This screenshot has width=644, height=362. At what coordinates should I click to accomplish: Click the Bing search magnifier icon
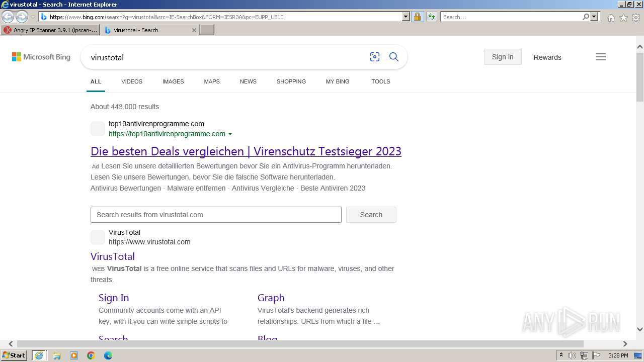coord(394,57)
